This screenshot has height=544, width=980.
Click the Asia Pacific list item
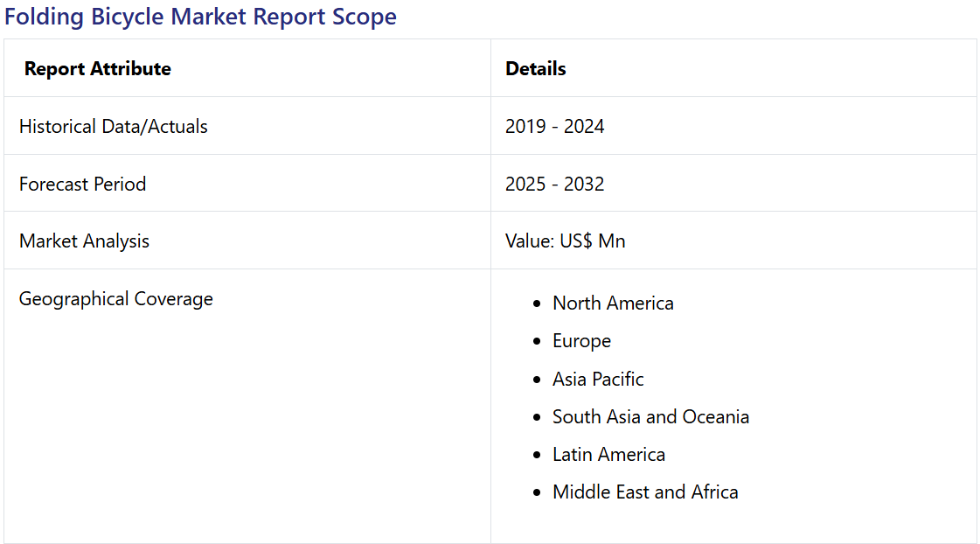[598, 379]
